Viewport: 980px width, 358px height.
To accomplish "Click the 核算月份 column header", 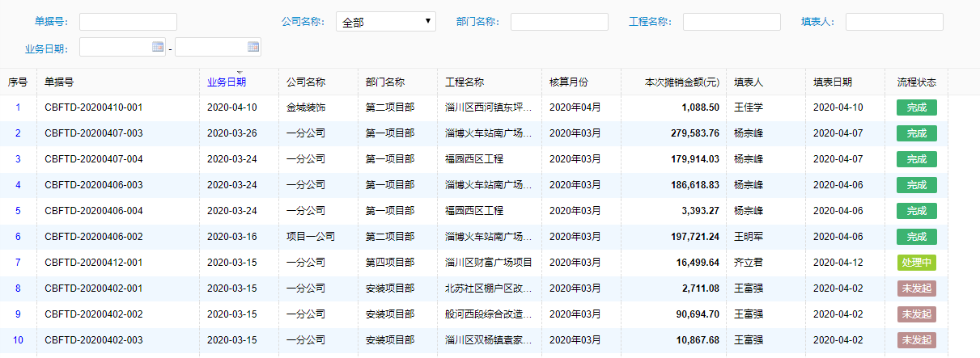I will coord(569,82).
